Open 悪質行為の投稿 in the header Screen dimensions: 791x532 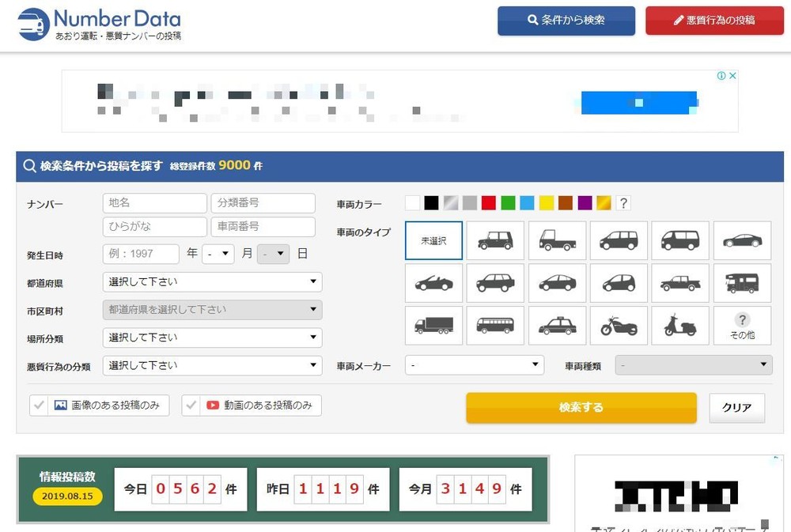pos(714,21)
